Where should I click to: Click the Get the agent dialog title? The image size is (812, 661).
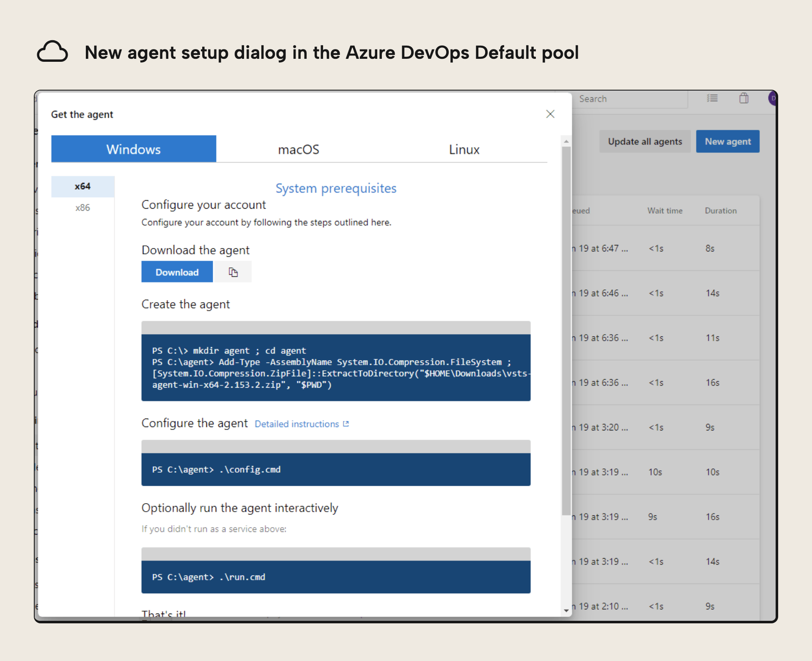[82, 115]
